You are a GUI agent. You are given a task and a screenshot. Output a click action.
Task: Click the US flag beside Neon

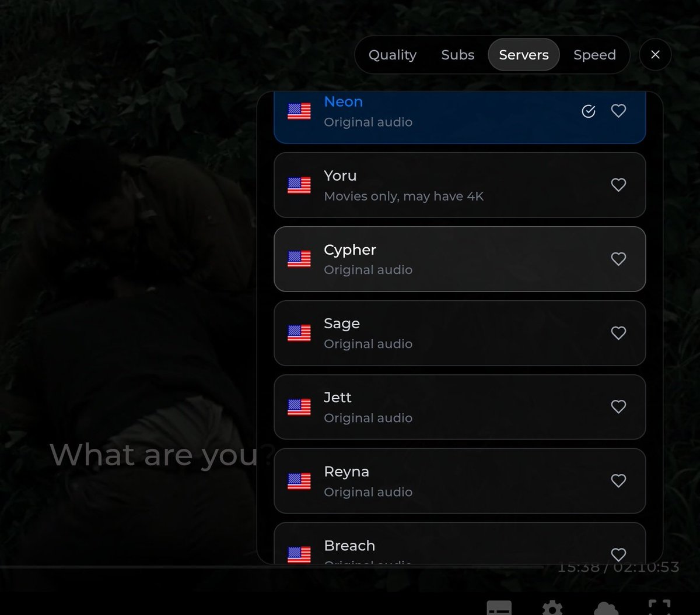[299, 111]
